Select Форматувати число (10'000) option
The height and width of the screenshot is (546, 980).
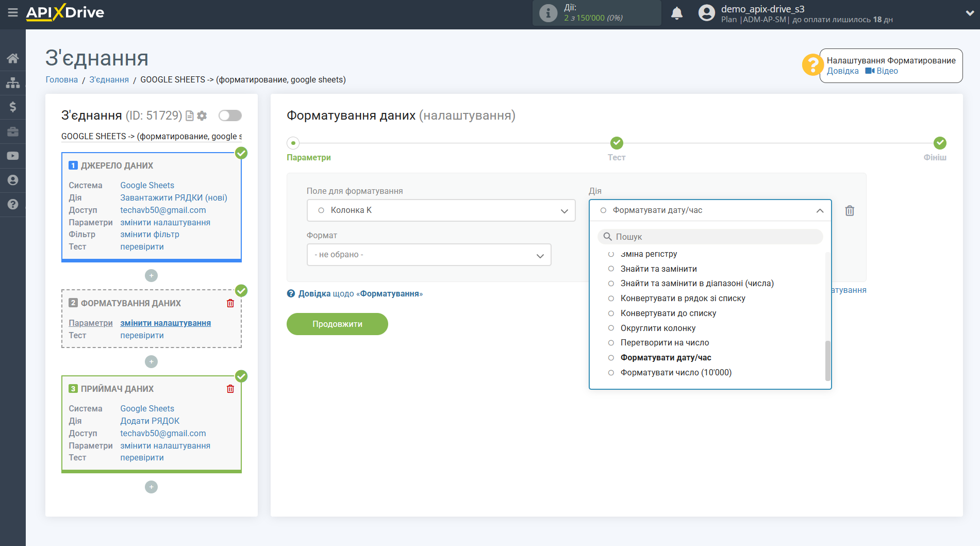(x=676, y=372)
